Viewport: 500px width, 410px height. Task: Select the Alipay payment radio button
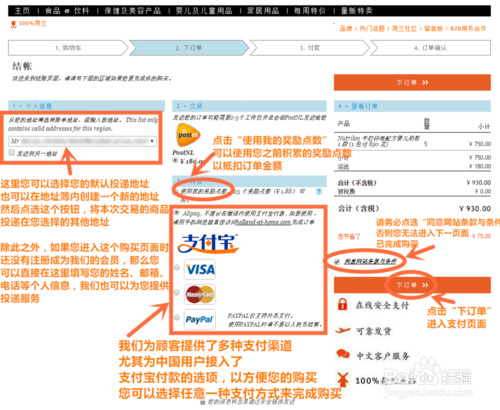pyautogui.click(x=176, y=213)
